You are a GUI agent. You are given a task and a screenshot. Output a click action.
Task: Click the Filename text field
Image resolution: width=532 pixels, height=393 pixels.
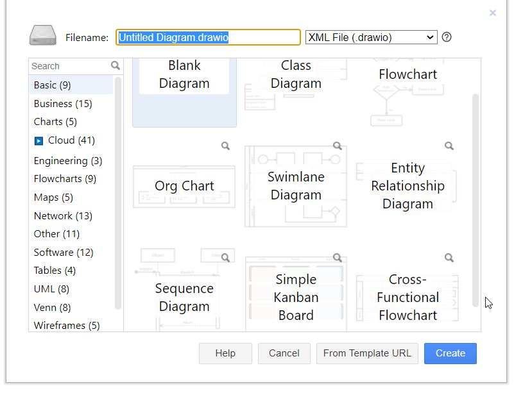point(208,37)
